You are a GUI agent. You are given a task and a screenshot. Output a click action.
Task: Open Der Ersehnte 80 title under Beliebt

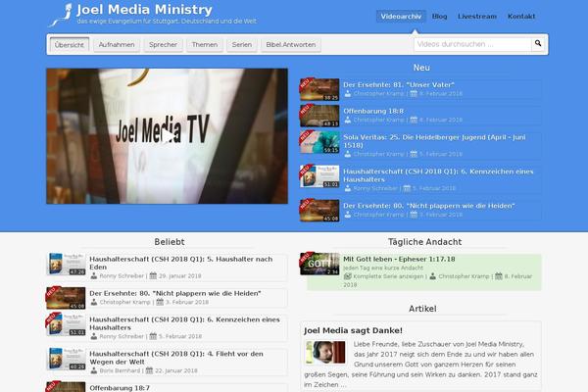click(175, 293)
